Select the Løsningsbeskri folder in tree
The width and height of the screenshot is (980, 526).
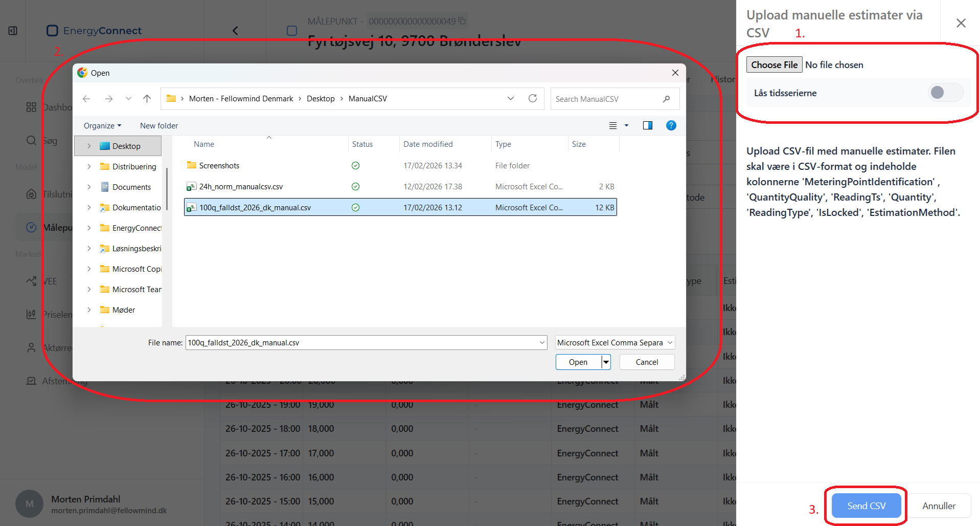click(130, 248)
